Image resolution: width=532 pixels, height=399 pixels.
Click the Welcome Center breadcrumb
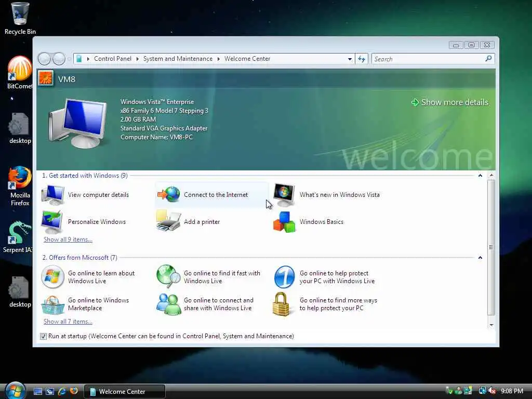click(x=247, y=59)
